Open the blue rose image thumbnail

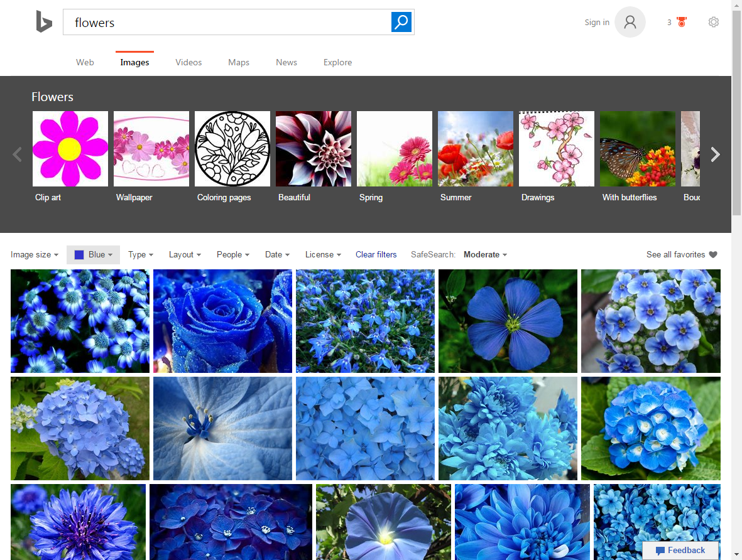click(x=222, y=321)
